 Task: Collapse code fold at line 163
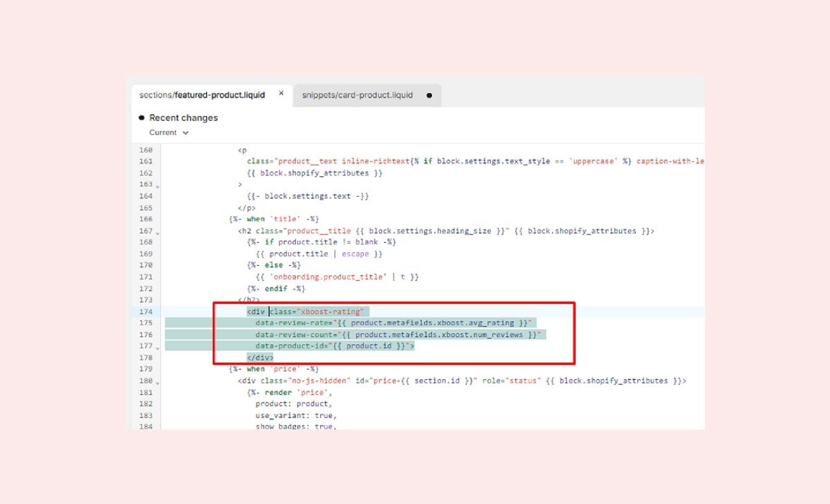coord(158,186)
